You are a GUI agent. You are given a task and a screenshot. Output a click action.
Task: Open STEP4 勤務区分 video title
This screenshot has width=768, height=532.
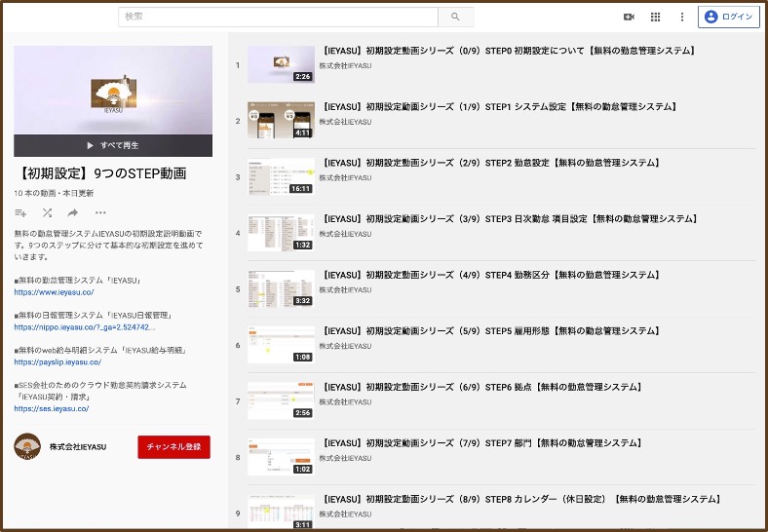pyautogui.click(x=491, y=275)
